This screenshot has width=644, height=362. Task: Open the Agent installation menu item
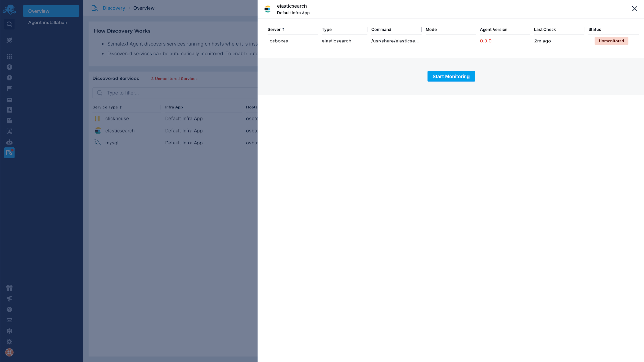(x=48, y=23)
